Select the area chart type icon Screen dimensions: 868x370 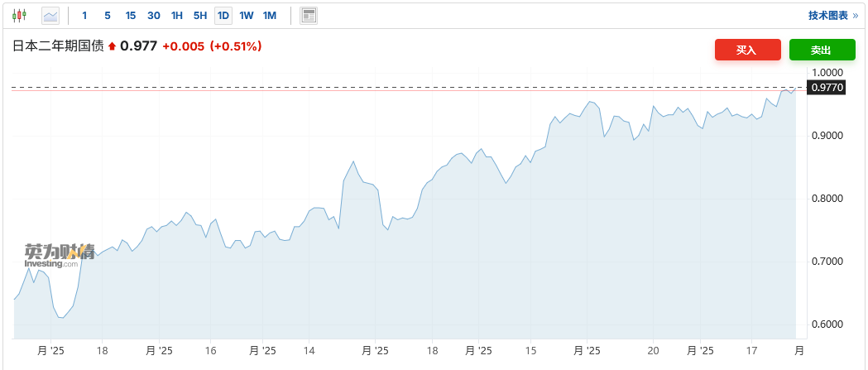[x=50, y=16]
